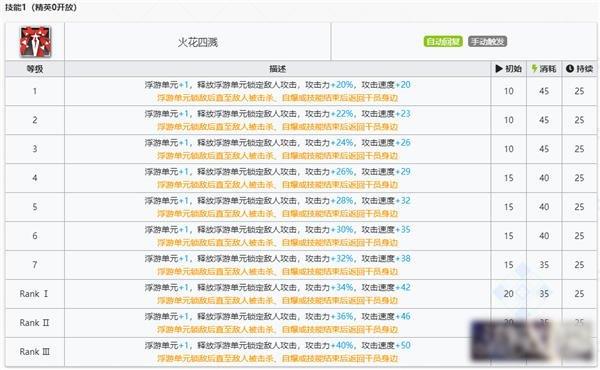
Task: Click initial SP value 10 in level 3 row
Action: pos(509,149)
